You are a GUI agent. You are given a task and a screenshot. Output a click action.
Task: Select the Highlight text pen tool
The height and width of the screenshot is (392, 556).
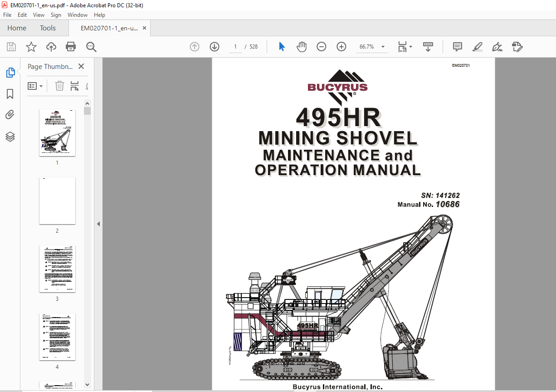click(478, 47)
